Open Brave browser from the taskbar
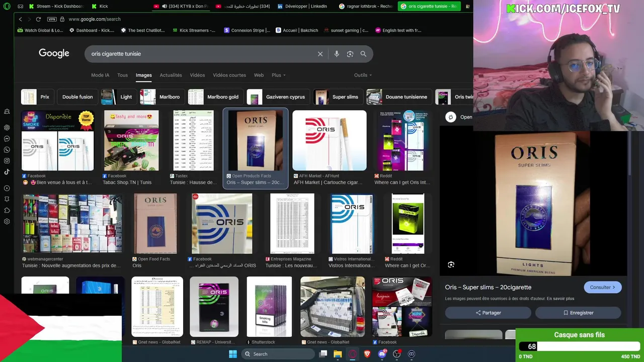The image size is (644, 362). [x=367, y=354]
